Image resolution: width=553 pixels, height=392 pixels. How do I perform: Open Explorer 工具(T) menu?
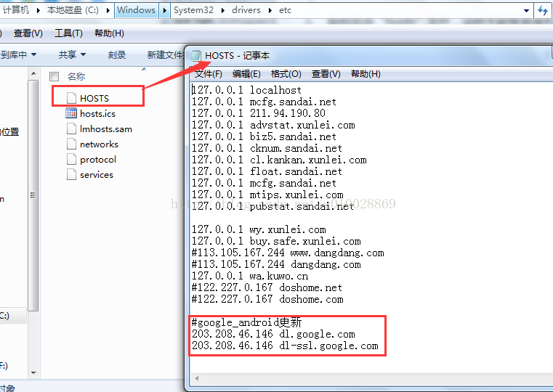(68, 33)
